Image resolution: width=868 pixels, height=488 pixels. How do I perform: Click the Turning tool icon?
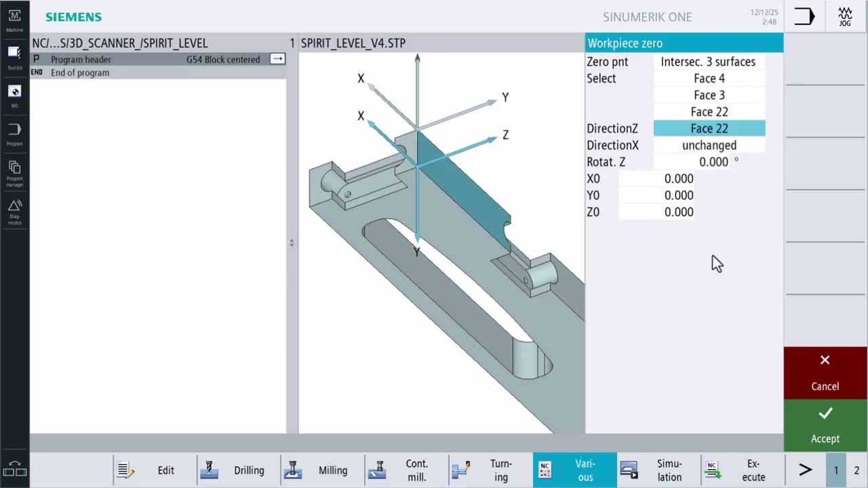(461, 470)
